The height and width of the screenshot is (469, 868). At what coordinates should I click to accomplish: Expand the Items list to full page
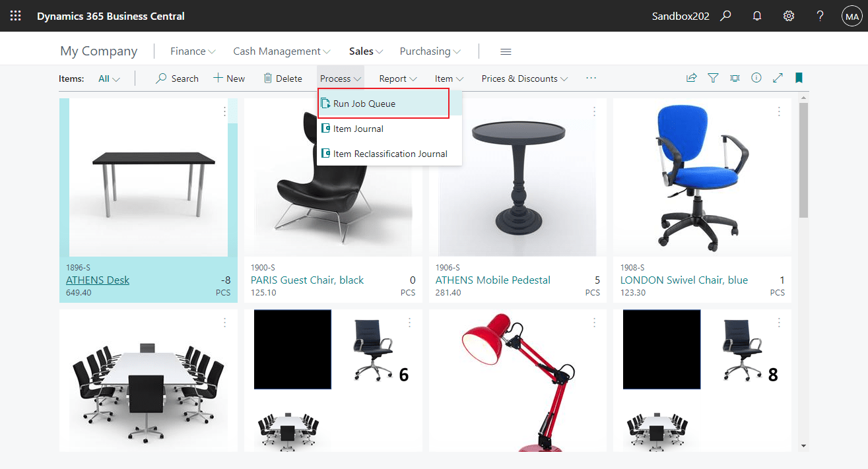778,78
